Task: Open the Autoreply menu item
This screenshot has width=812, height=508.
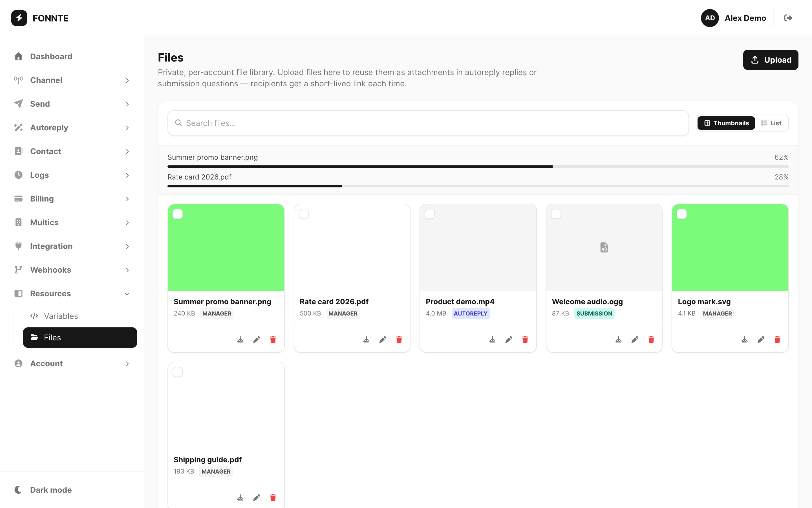Action: pyautogui.click(x=72, y=128)
